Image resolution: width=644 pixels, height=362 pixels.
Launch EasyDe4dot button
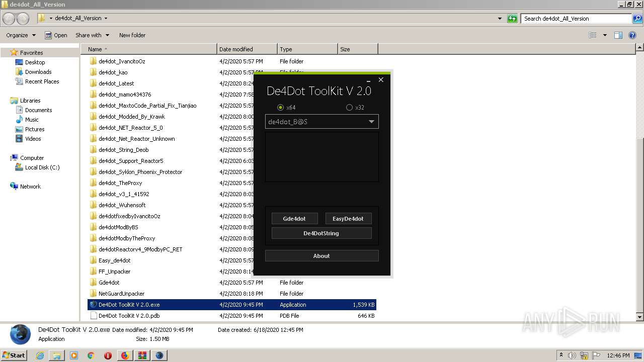[x=348, y=219]
